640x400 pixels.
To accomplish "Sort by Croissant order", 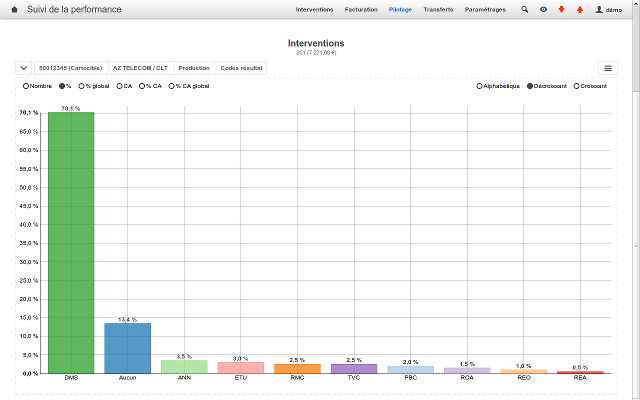I will [590, 86].
